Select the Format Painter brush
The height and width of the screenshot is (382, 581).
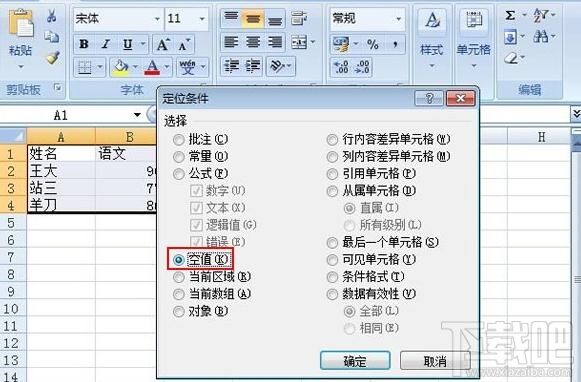(x=52, y=57)
